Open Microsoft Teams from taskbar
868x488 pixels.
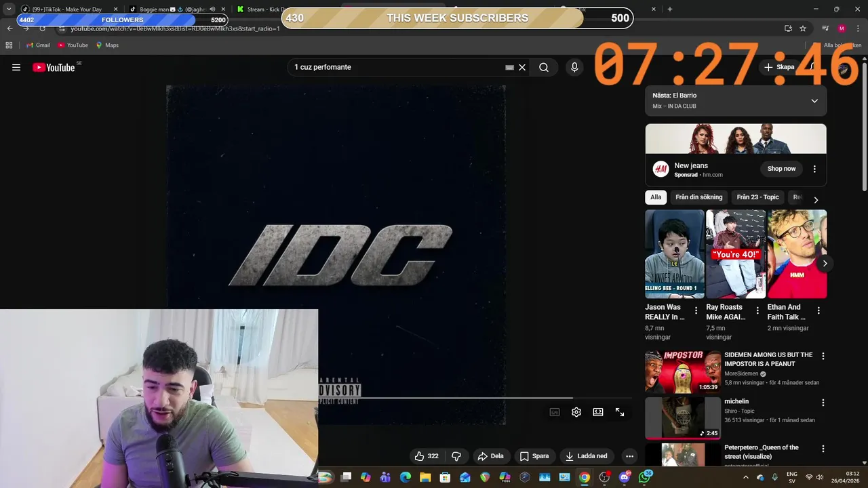tap(385, 477)
